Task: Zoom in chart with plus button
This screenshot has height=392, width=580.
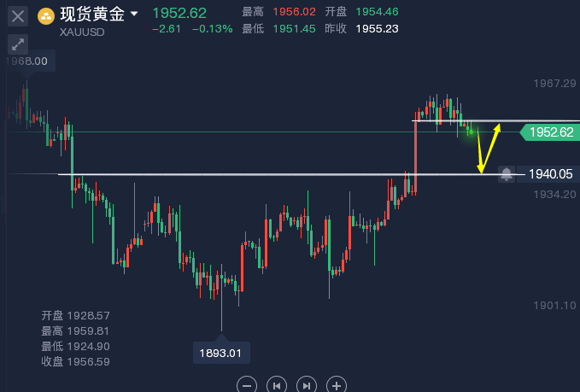Action: (337, 384)
